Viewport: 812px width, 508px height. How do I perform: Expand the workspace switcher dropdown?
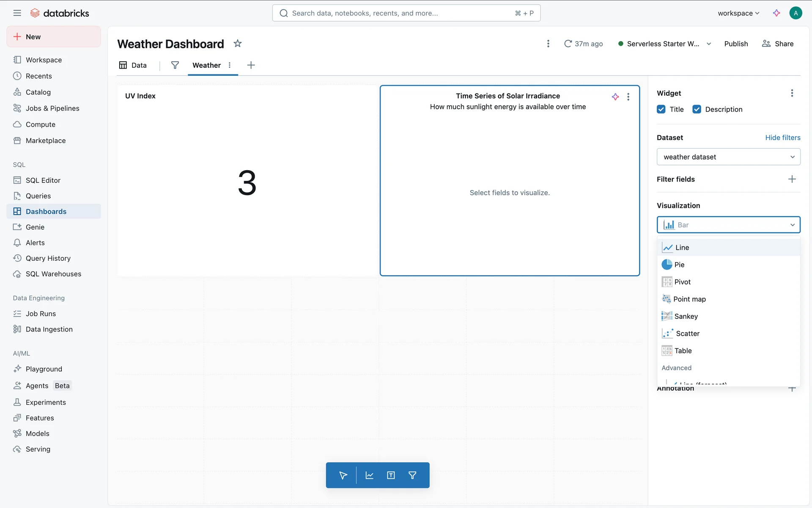pyautogui.click(x=738, y=13)
